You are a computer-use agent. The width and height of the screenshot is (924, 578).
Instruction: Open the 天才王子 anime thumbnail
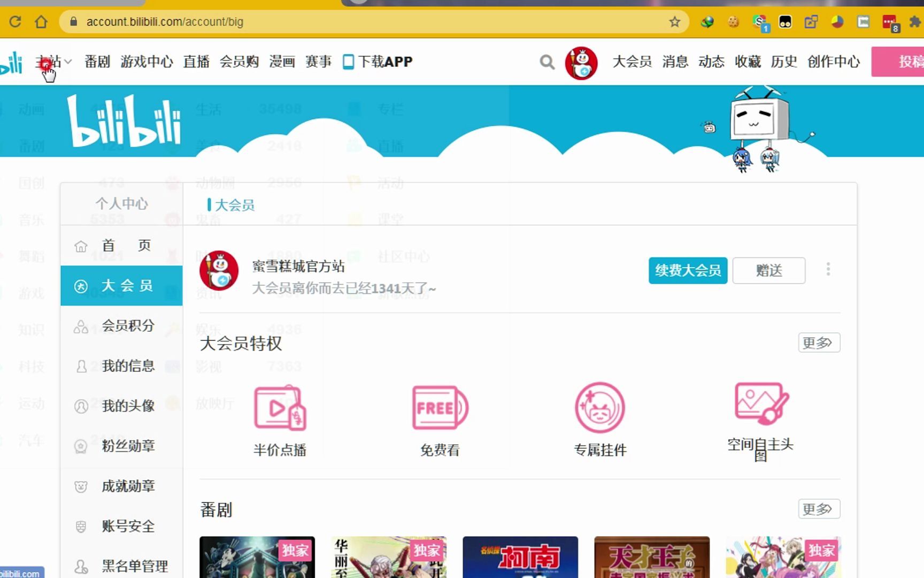(x=652, y=557)
